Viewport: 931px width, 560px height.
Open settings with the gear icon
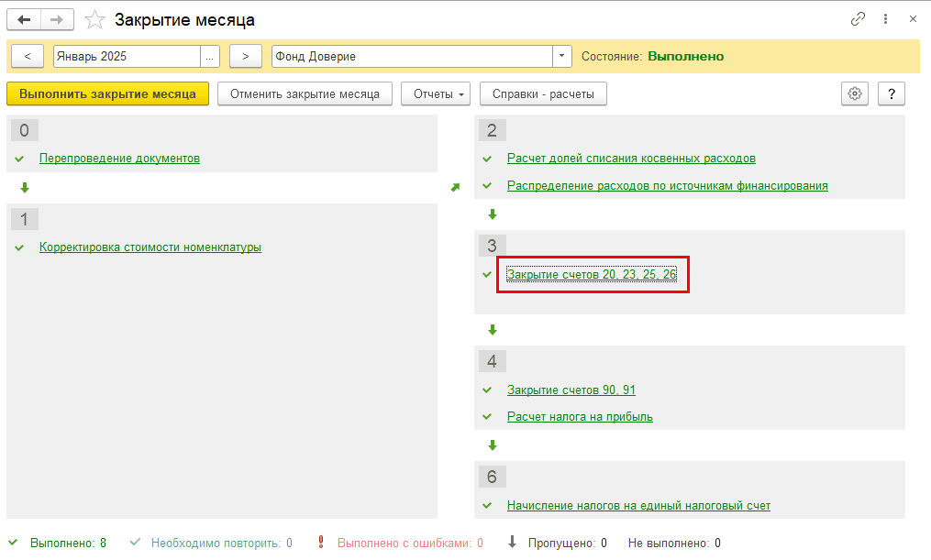coord(855,93)
